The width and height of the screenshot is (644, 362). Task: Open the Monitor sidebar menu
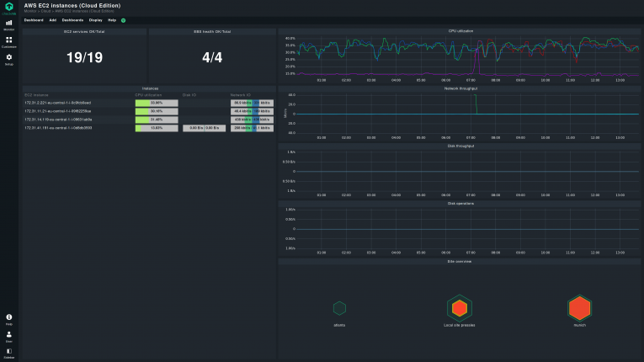coord(8,25)
